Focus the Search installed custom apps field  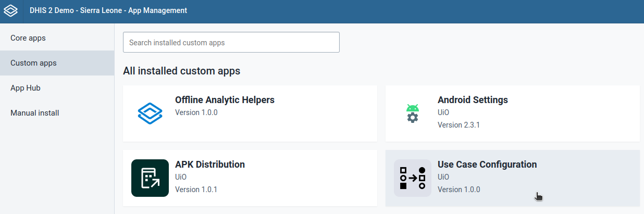click(231, 42)
